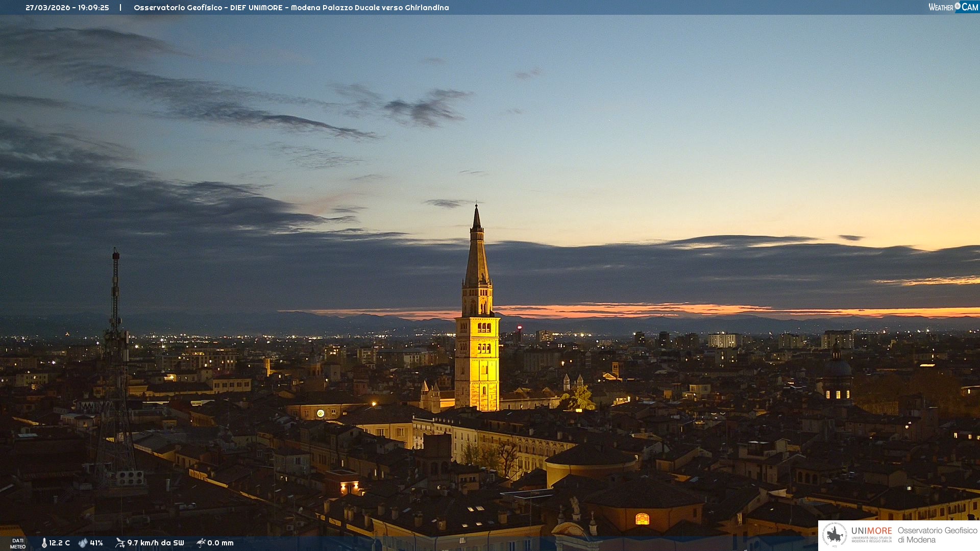Viewport: 980px width, 551px height.
Task: Click the humidity water drops icon
Action: [x=83, y=543]
